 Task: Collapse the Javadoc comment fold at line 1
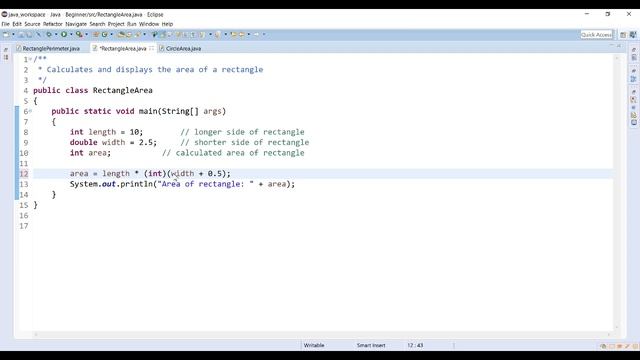click(x=30, y=59)
